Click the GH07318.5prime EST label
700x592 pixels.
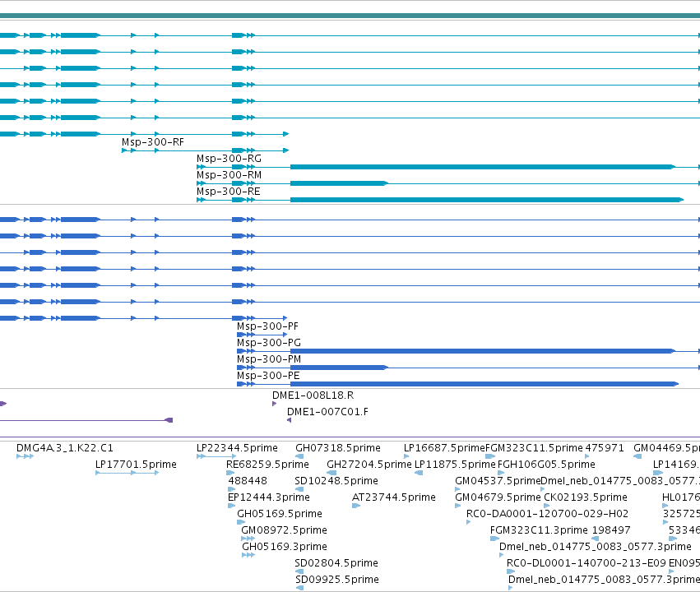coord(338,448)
